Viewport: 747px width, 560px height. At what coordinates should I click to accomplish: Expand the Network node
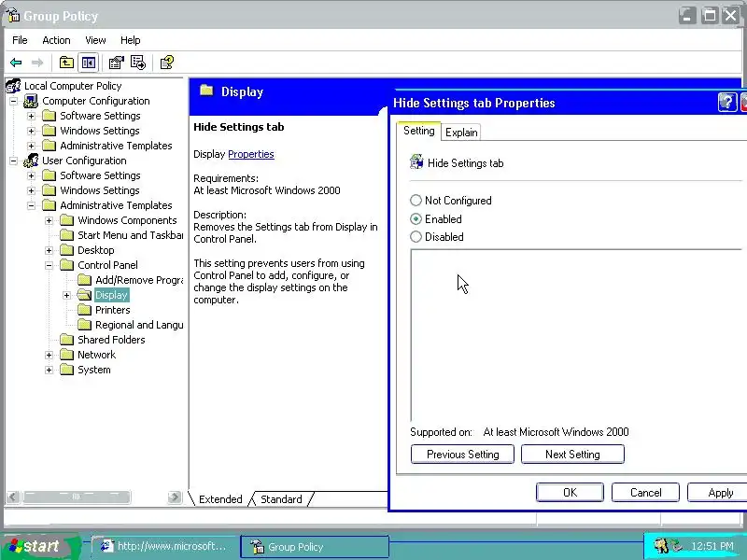49,355
